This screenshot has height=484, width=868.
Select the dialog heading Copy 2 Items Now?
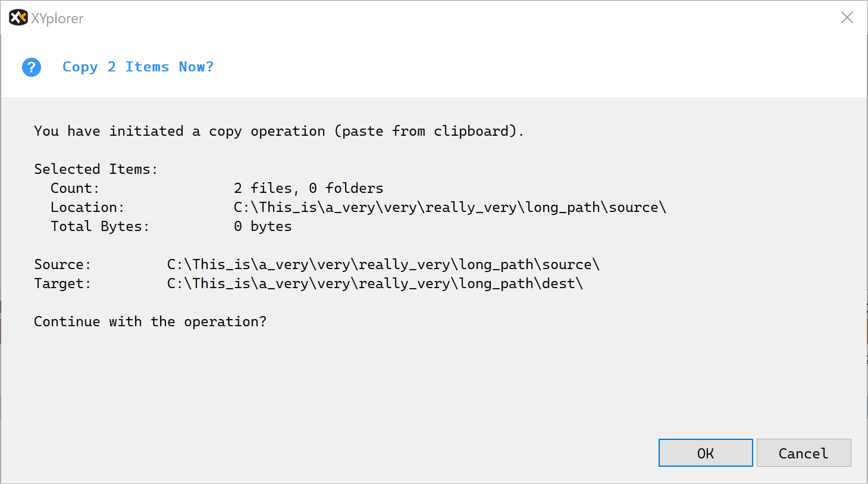point(137,67)
